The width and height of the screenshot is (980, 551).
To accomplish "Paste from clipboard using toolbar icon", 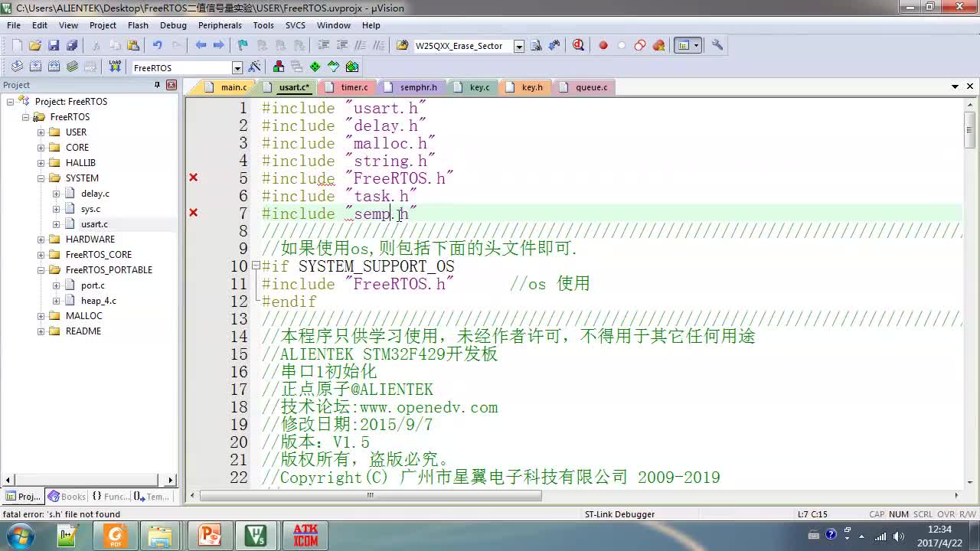I will click(x=133, y=46).
